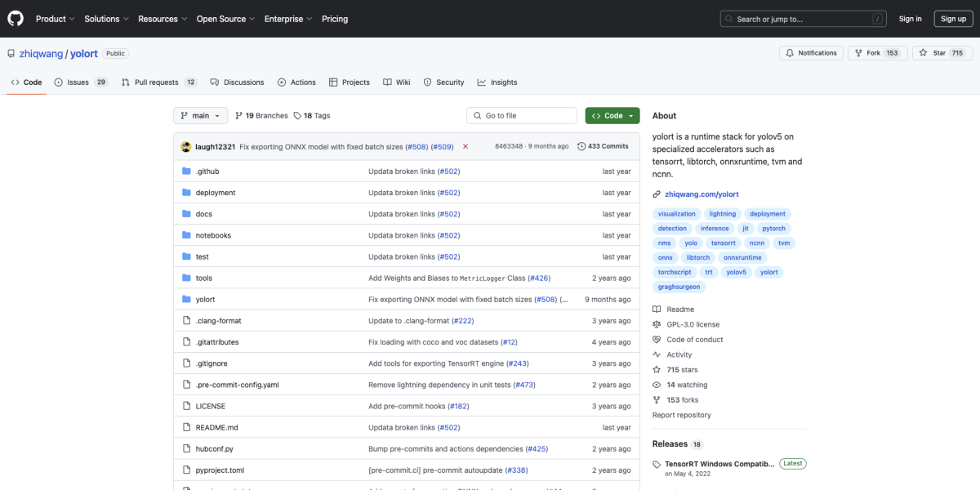Viewport: 980px width, 490px height.
Task: Click the Go to file field
Action: [523, 116]
